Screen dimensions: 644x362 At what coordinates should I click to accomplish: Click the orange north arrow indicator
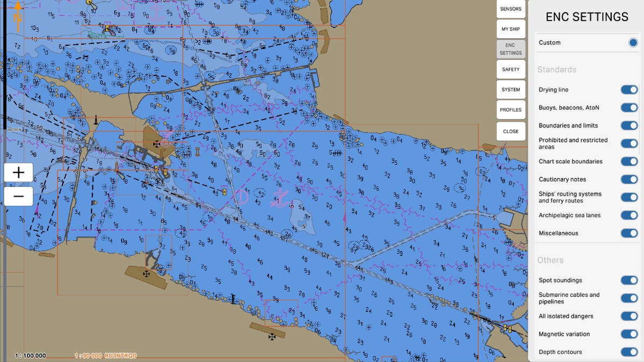[x=18, y=12]
